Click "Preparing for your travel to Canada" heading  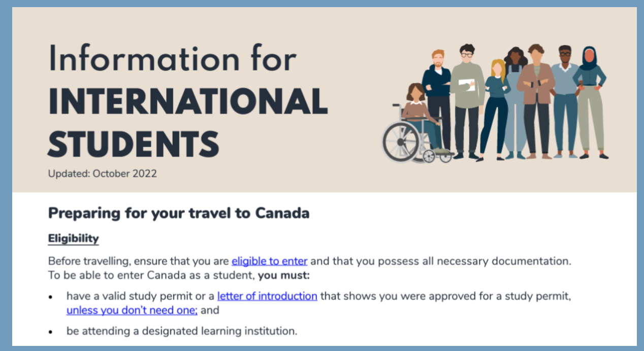click(179, 214)
